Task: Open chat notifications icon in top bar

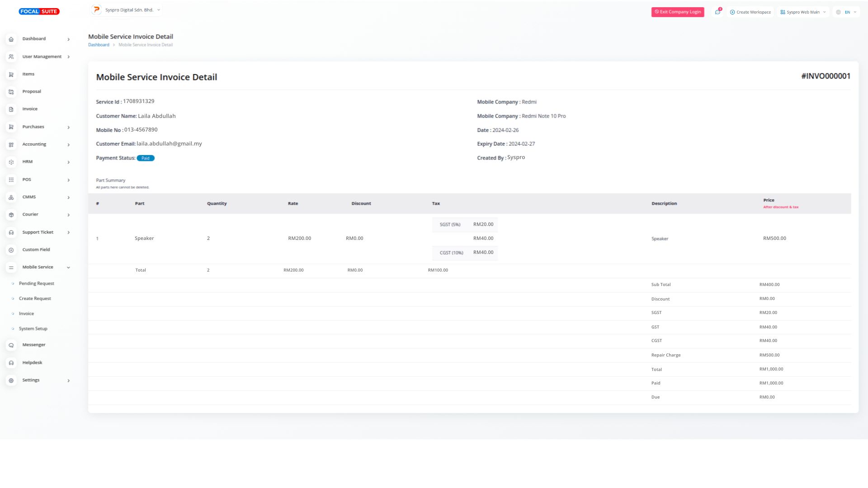Action: (717, 12)
